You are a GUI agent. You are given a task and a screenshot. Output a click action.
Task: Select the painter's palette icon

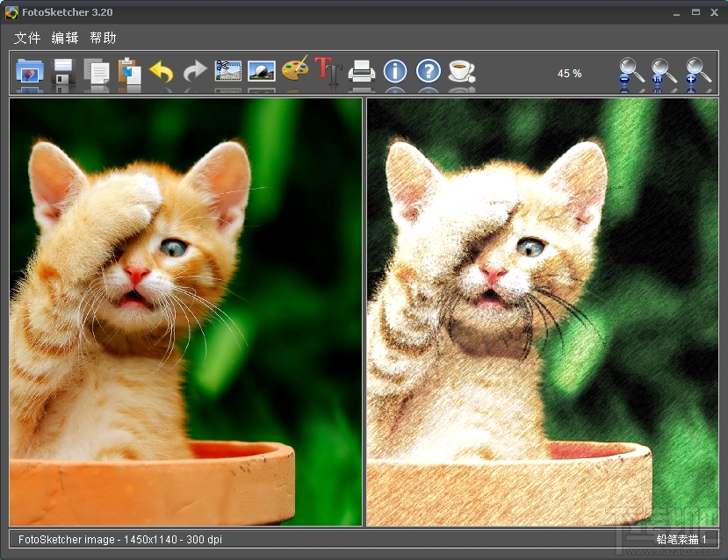pos(294,72)
